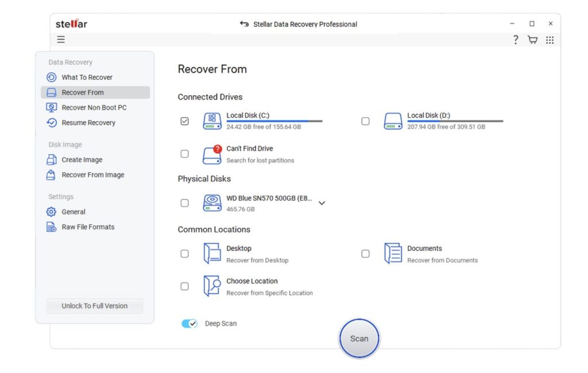Click the Resume Recovery icon
The height and width of the screenshot is (373, 588).
tap(51, 123)
